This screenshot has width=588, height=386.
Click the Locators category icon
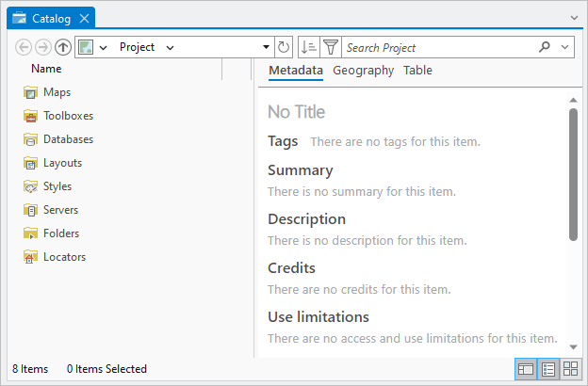30,257
